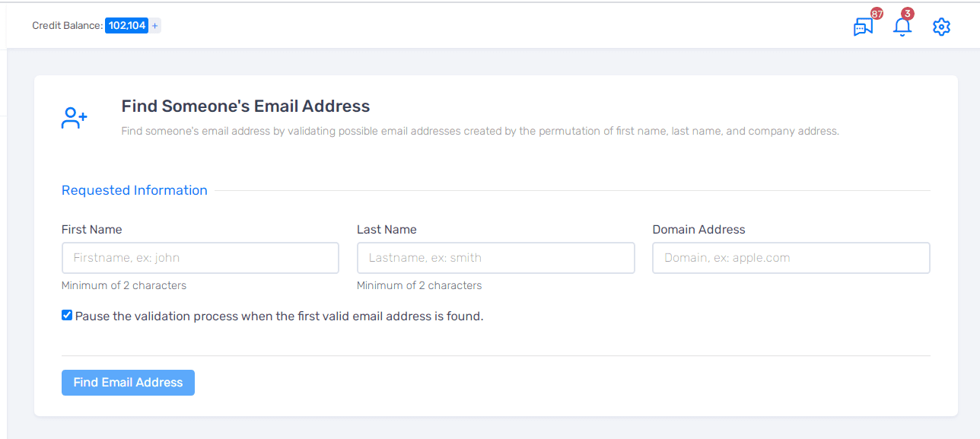The height and width of the screenshot is (439, 980).
Task: Open the messages chat icon
Action: pos(862,27)
